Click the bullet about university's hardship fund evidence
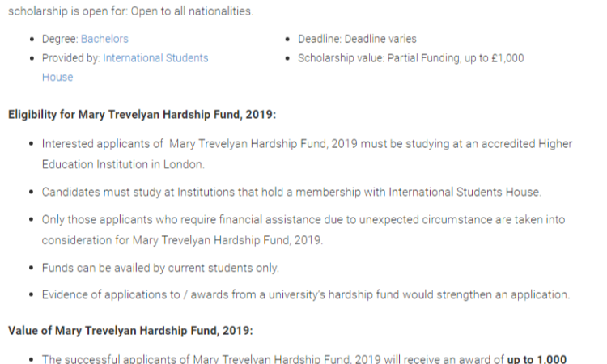Image resolution: width=607 pixels, height=364 pixels. point(306,294)
